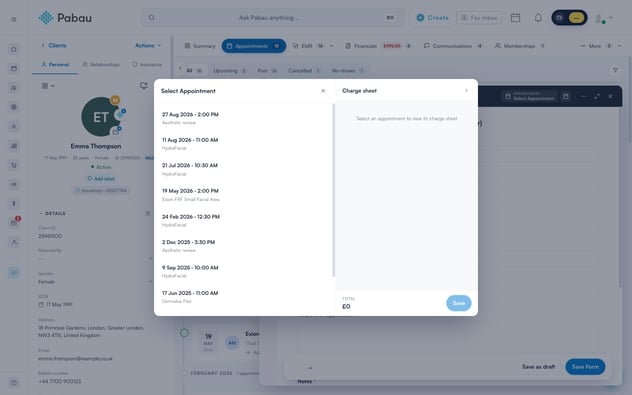Collapse the Charge sheet panel chevron
This screenshot has height=395, width=632.
coord(466,91)
